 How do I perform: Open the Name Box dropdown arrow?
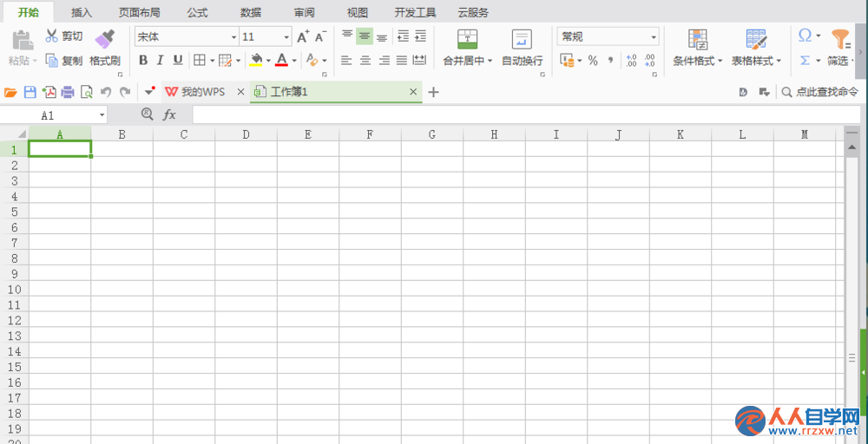coord(102,115)
